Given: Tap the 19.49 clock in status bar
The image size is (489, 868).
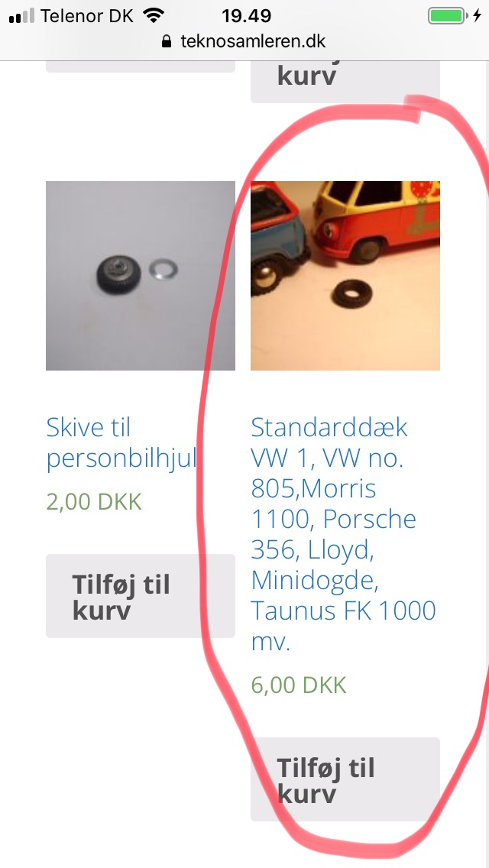Looking at the screenshot, I should (x=247, y=16).
